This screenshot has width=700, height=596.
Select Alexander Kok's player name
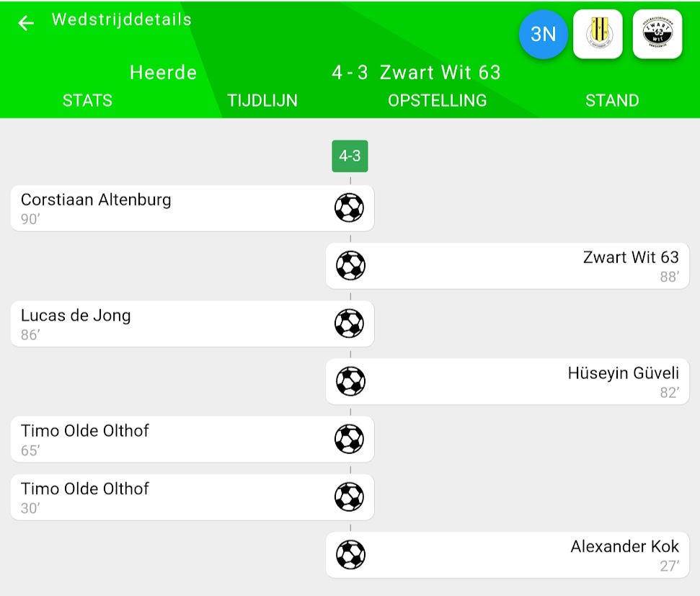point(624,546)
